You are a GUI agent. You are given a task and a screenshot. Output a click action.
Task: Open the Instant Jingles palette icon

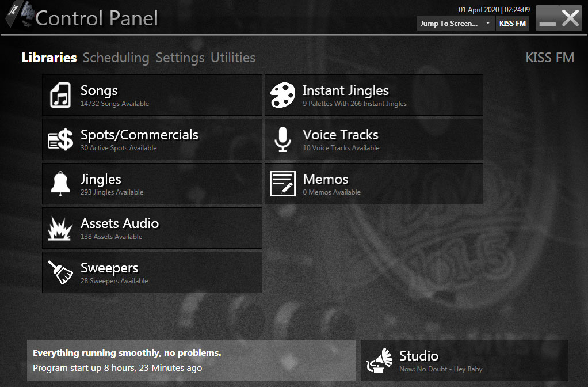tap(282, 95)
